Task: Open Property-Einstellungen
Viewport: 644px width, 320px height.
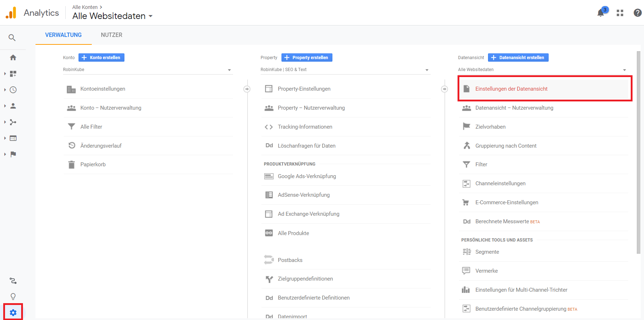Action: point(346,89)
